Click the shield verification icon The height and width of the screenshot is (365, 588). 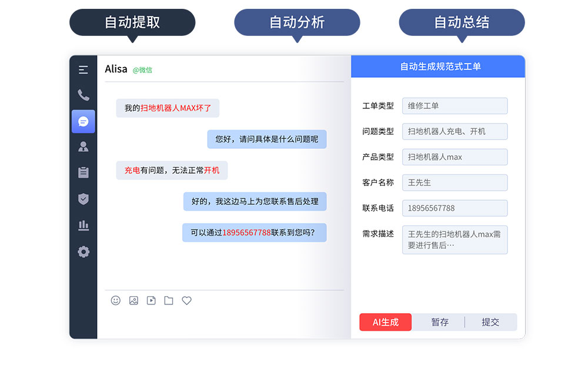(83, 199)
